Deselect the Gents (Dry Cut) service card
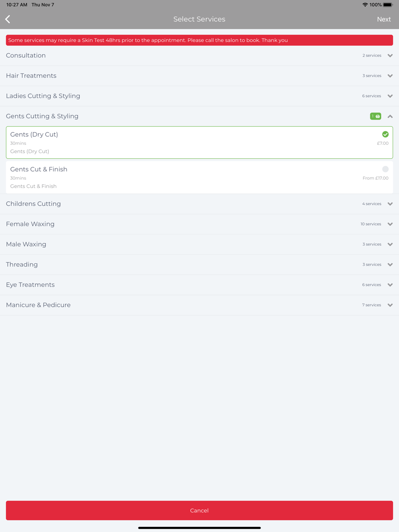Image resolution: width=399 pixels, height=532 pixels. pos(199,142)
